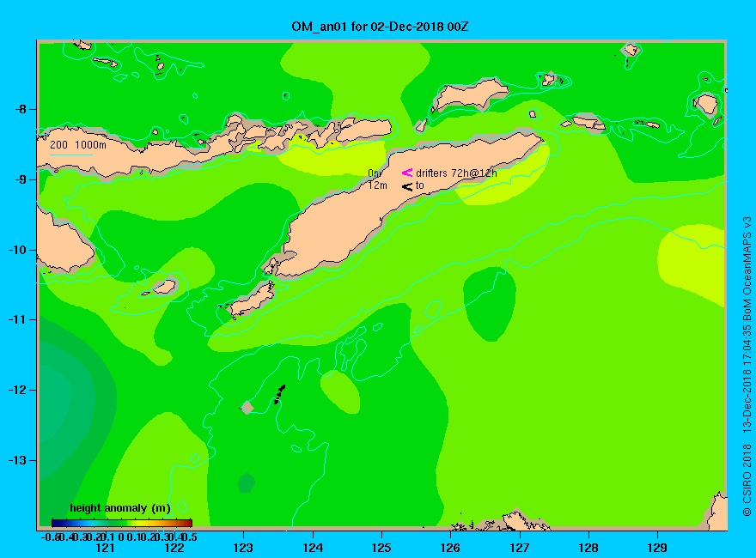This screenshot has width=756, height=558.
Task: Click the CSIRO 2018 BoM OceanMAPS copyright text
Action: [747, 367]
